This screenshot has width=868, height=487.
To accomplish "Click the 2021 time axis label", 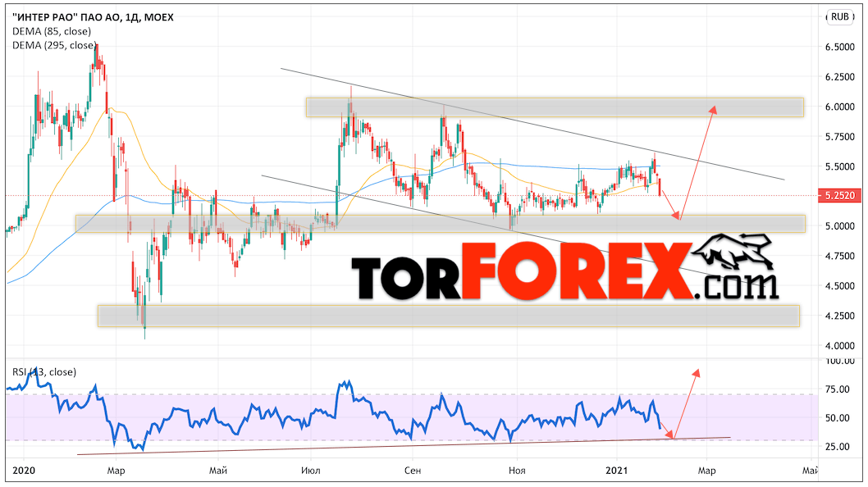I will (x=617, y=471).
